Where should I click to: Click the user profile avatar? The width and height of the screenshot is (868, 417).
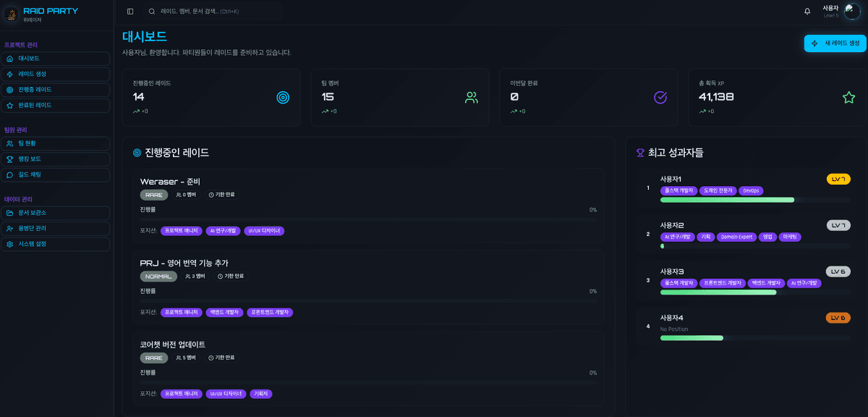click(x=852, y=12)
